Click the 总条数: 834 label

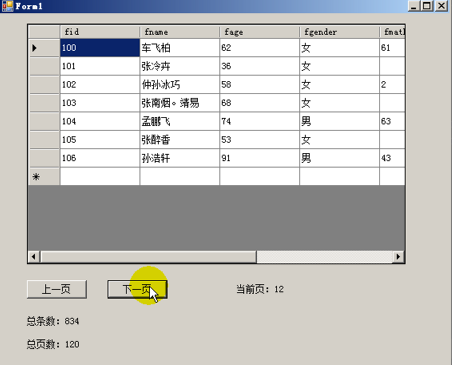[x=53, y=321]
